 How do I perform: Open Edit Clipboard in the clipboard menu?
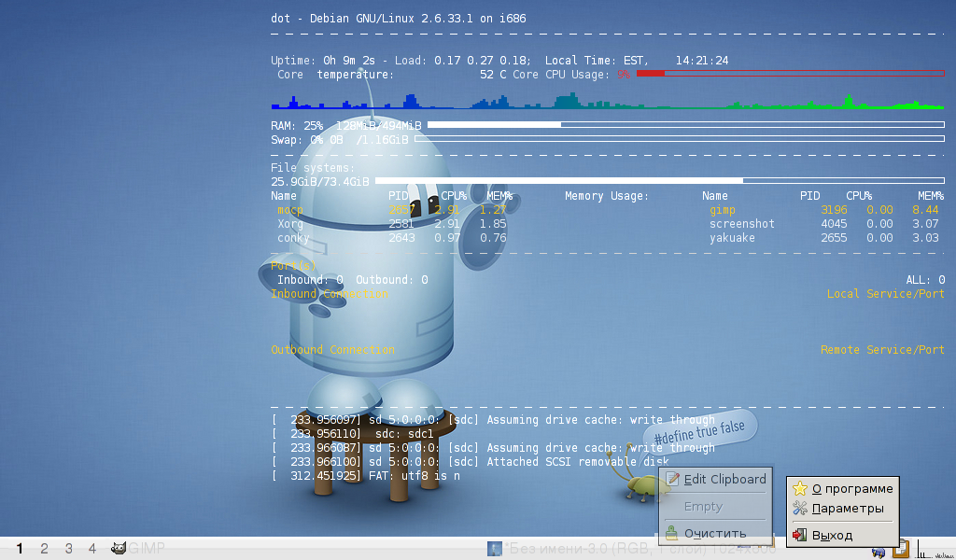pos(715,479)
